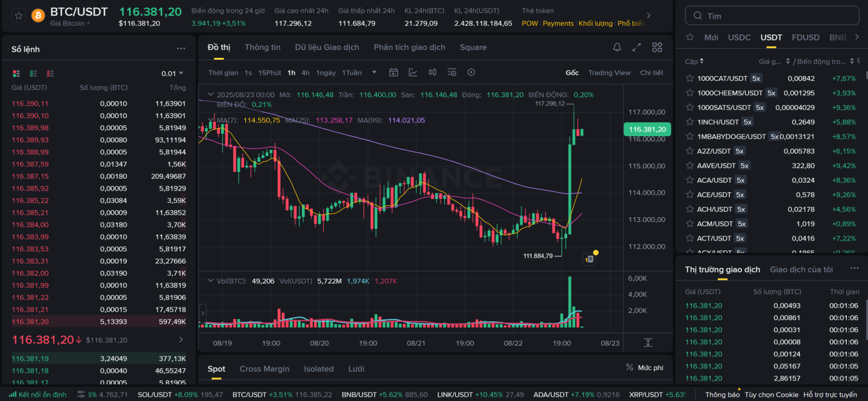This screenshot has height=401, width=868.
Task: Show only buy orders in the order book
Action: (33, 74)
